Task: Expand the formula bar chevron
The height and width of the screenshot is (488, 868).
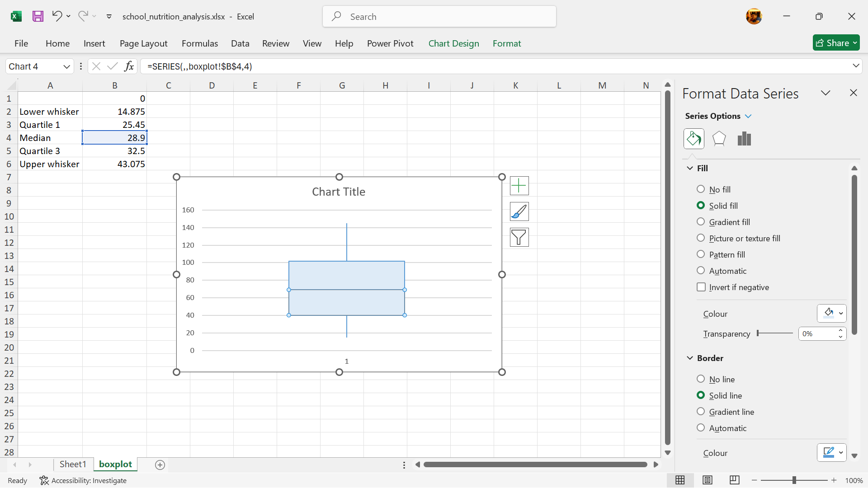Action: tap(856, 66)
